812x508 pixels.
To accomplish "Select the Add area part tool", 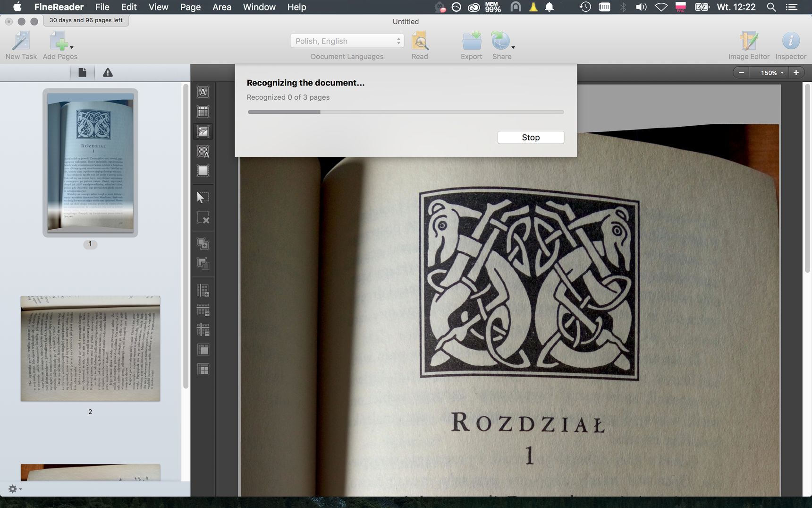I will coord(203,243).
